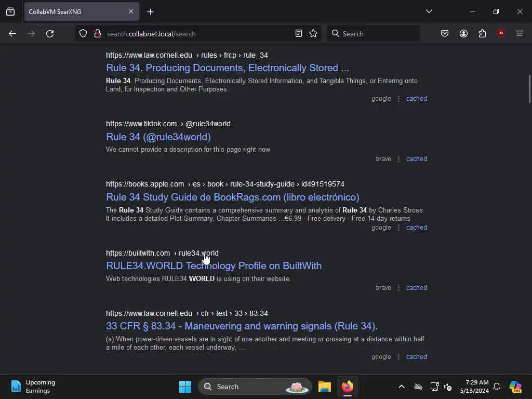Image resolution: width=532 pixels, height=399 pixels.
Task: Open uBlock Origin extension icon
Action: click(x=500, y=33)
